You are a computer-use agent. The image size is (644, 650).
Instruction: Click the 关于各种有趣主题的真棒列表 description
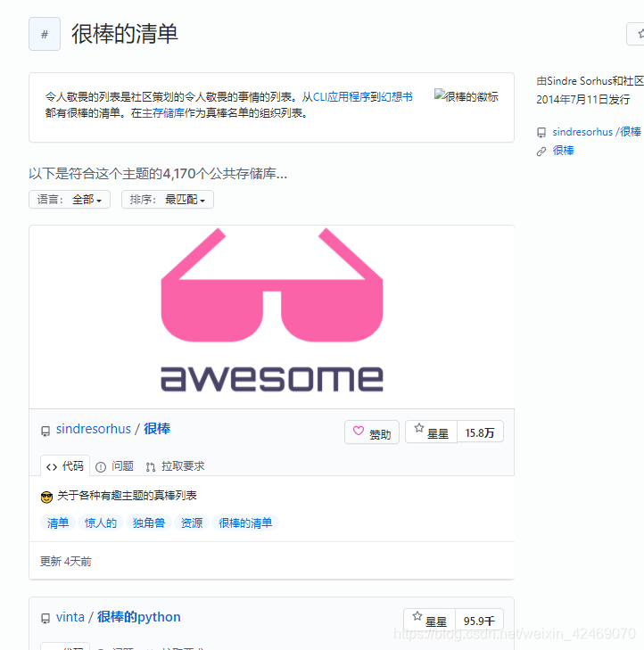pos(127,496)
